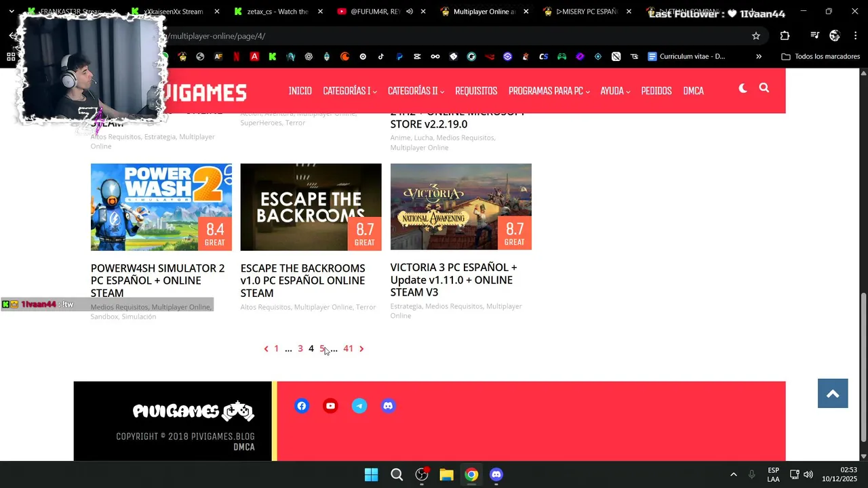Viewport: 868px width, 488px height.
Task: Open the Pivigames Telegram icon
Action: tap(359, 406)
